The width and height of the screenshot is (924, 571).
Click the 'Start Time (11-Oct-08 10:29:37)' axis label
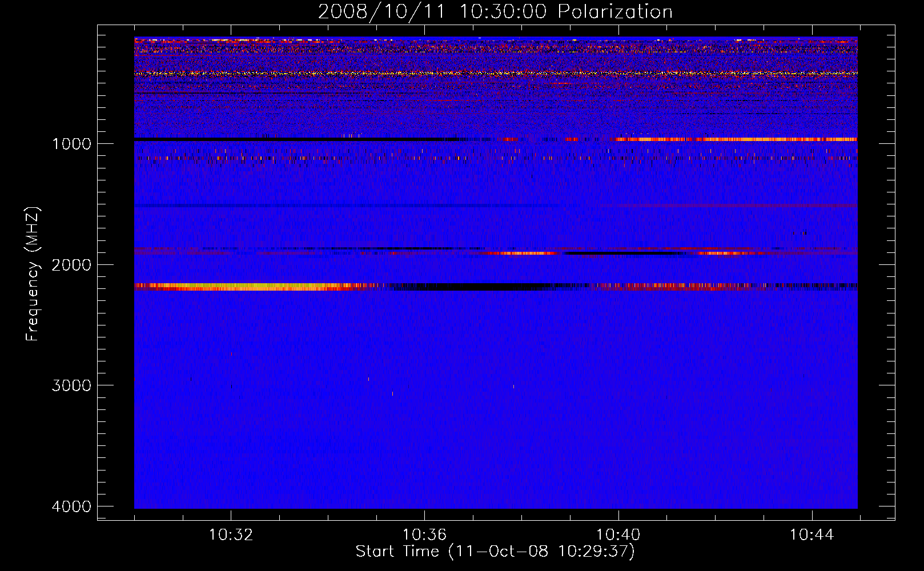pyautogui.click(x=495, y=552)
